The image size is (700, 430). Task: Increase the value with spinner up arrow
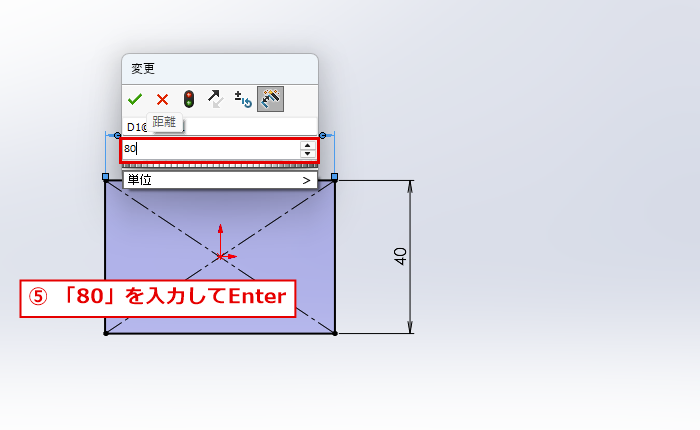[x=307, y=145]
